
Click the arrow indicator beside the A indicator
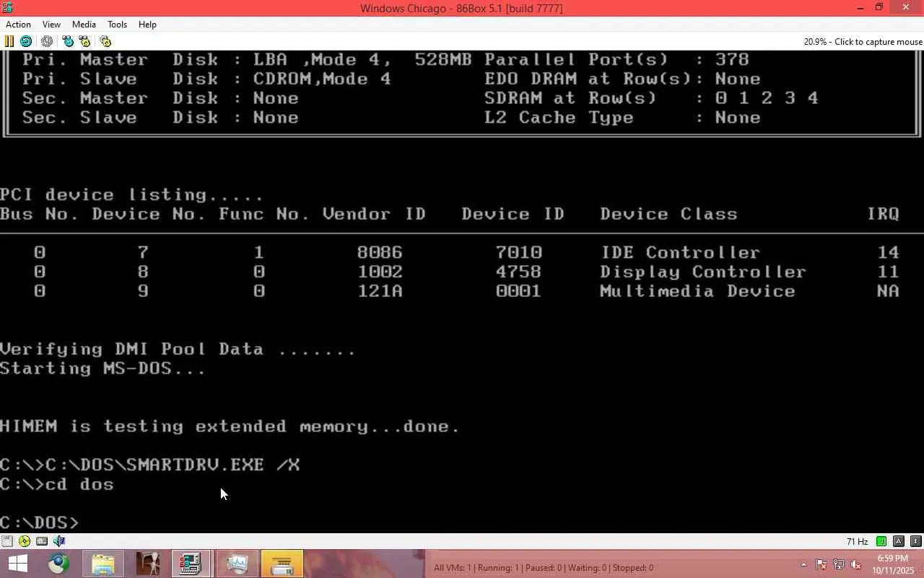coord(916,541)
